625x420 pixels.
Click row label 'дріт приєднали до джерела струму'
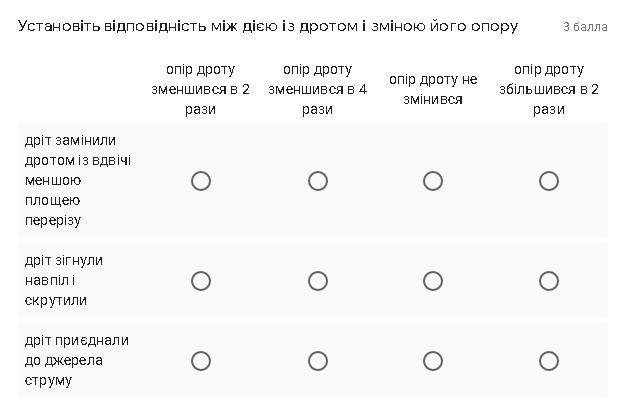pyautogui.click(x=77, y=360)
